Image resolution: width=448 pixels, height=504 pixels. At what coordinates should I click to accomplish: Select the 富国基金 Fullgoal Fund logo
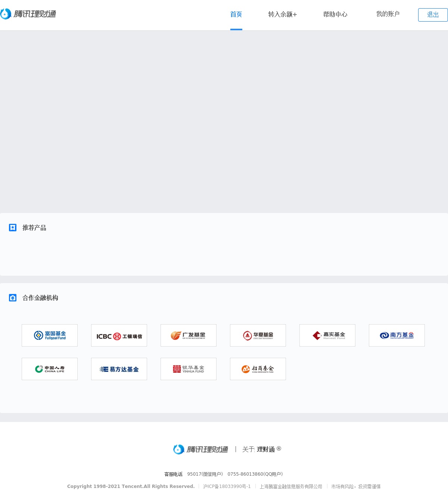click(50, 335)
